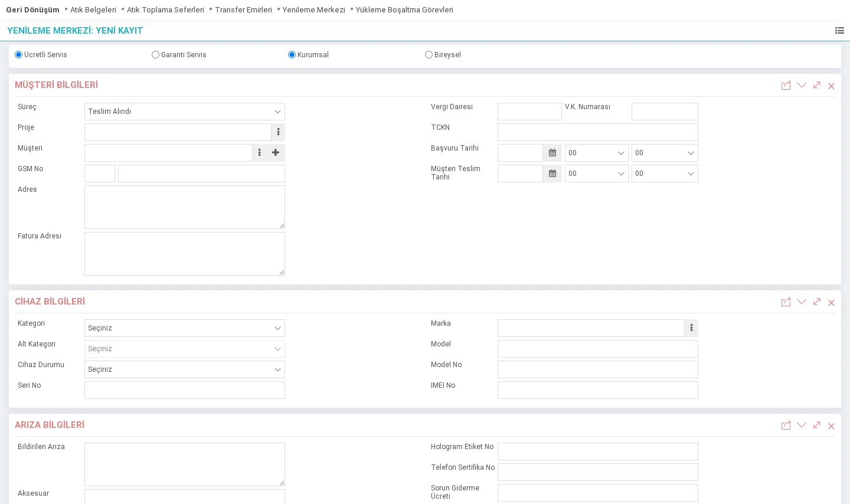850x504 pixels.
Task: Focus the Sorun Giderme Ücreti field
Action: [x=598, y=493]
